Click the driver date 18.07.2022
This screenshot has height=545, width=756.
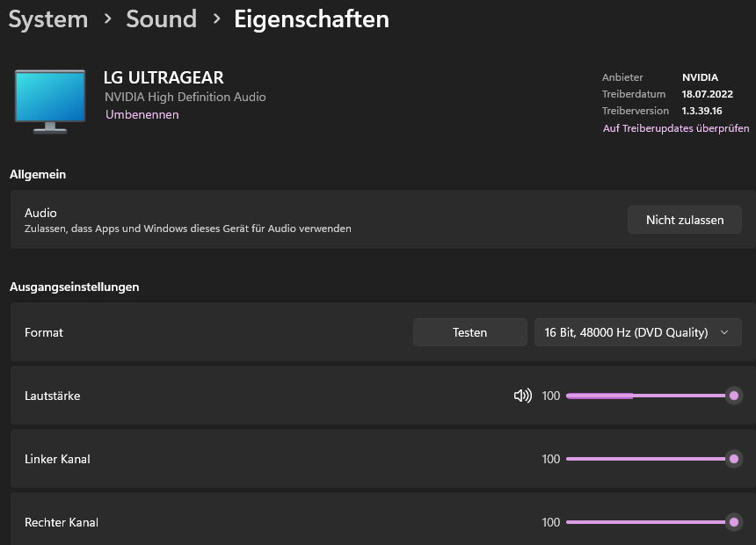pyautogui.click(x=707, y=94)
